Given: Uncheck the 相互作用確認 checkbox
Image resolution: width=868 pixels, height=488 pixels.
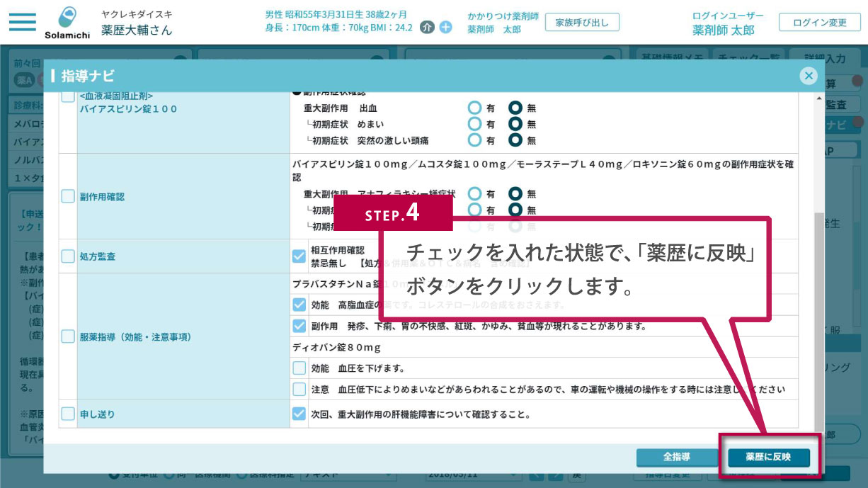Looking at the screenshot, I should pos(299,256).
